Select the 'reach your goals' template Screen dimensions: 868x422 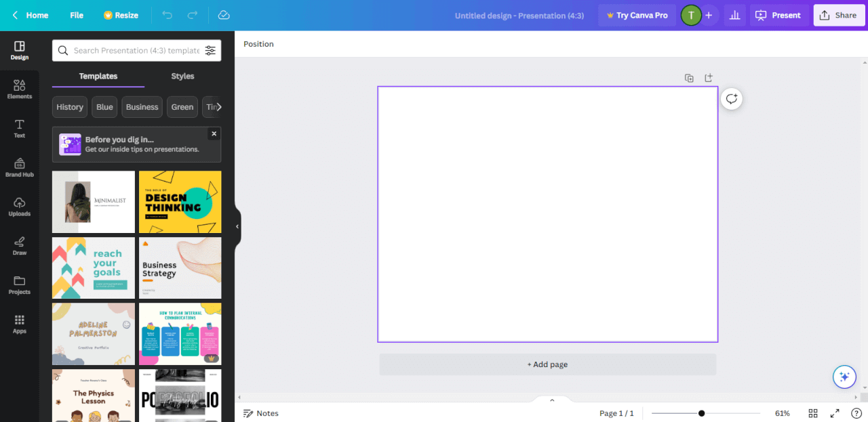click(x=94, y=268)
